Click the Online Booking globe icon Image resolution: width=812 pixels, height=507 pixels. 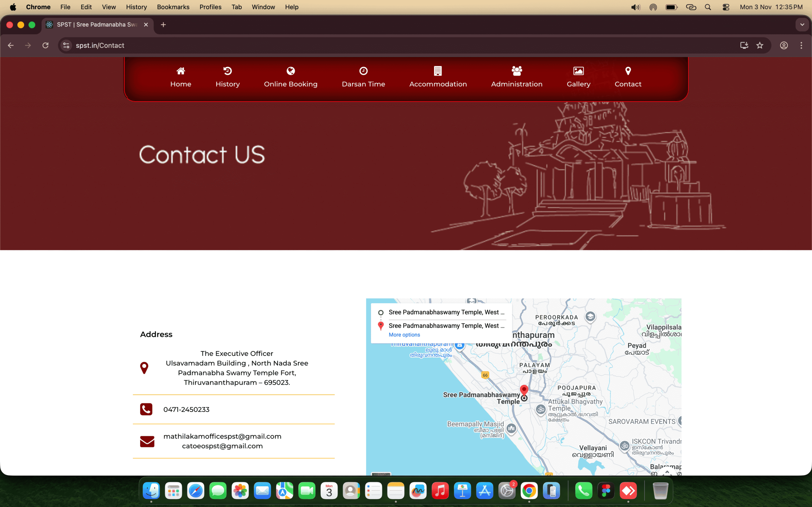291,71
